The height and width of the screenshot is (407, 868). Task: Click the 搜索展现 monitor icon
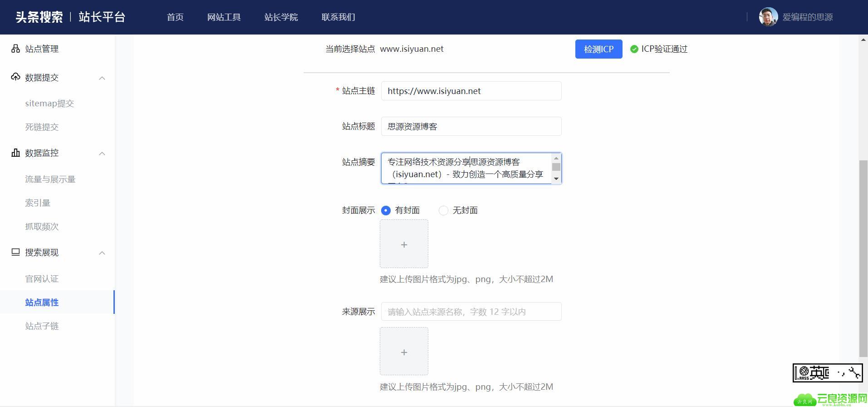pos(15,252)
